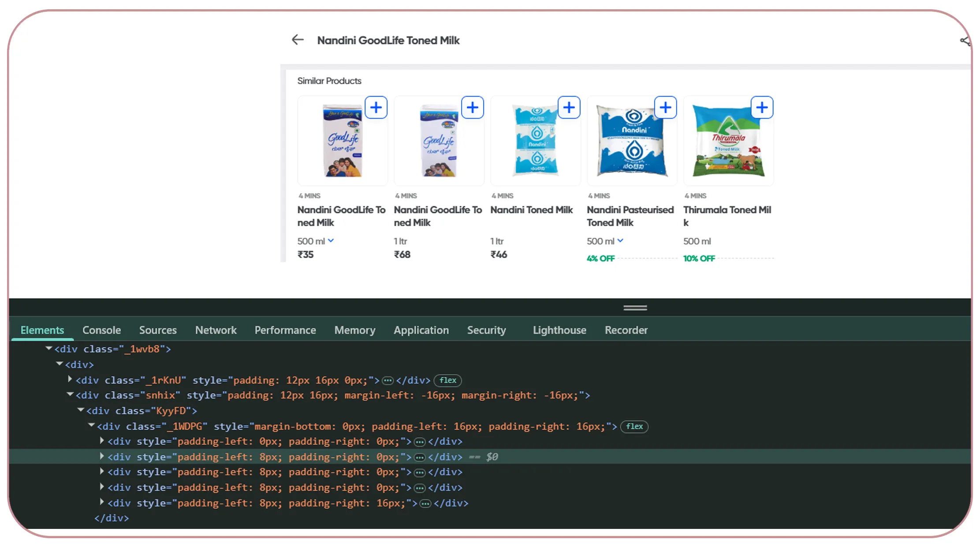
Task: Switch to the Elements tab
Action: (42, 330)
